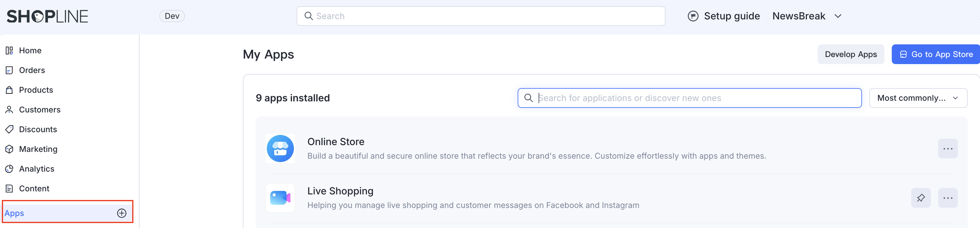Expand the NewsBreak account dropdown
This screenshot has height=228, width=980.
coord(838,16)
